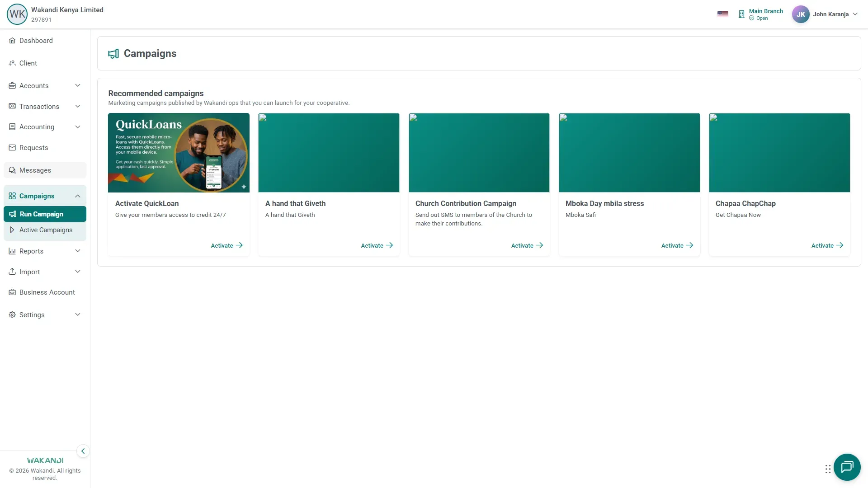Expand the Transactions menu chevron
The height and width of the screenshot is (488, 868).
pyautogui.click(x=78, y=106)
